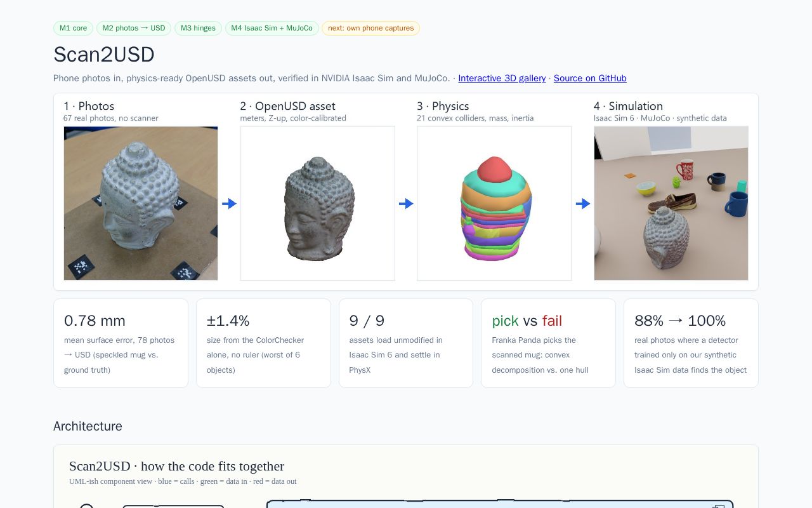
Task: Open the Buddha head photo thumbnail
Action: [x=141, y=203]
